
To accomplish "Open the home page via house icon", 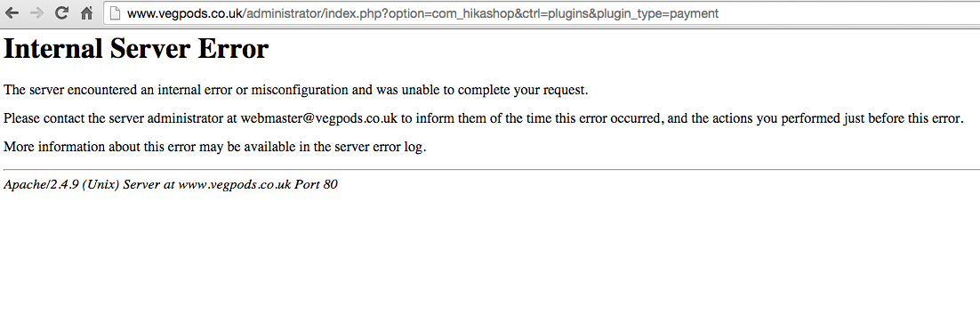I will tap(87, 12).
